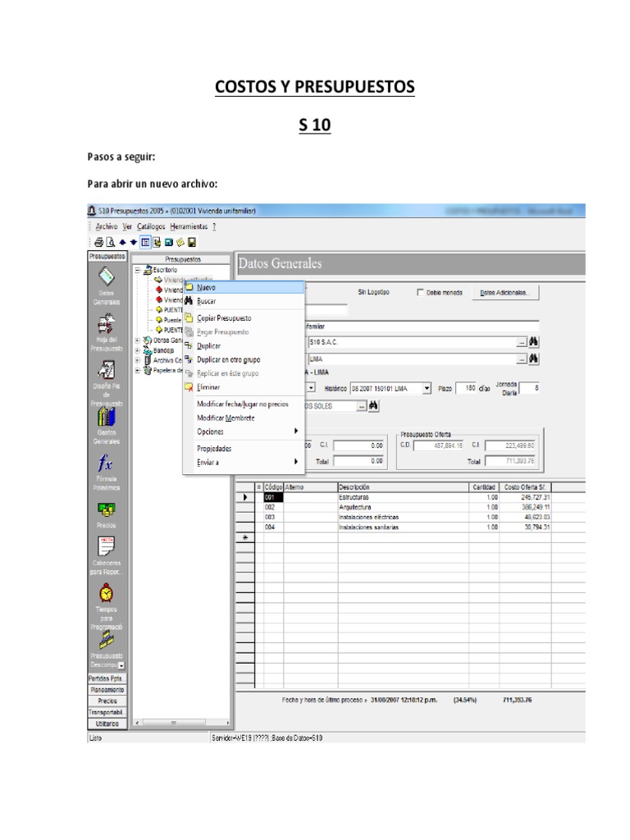Open Enviar a submenu
This screenshot has height=840, width=630.
[x=244, y=463]
